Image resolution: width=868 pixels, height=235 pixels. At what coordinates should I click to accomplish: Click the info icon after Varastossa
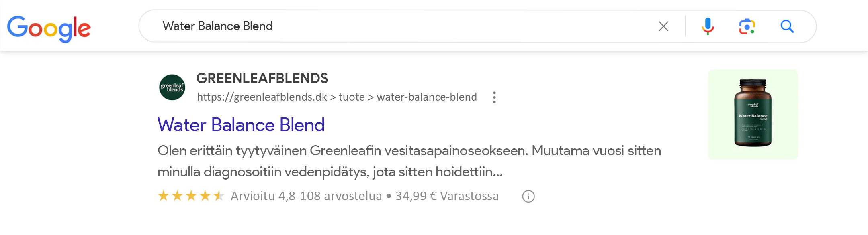point(528,197)
